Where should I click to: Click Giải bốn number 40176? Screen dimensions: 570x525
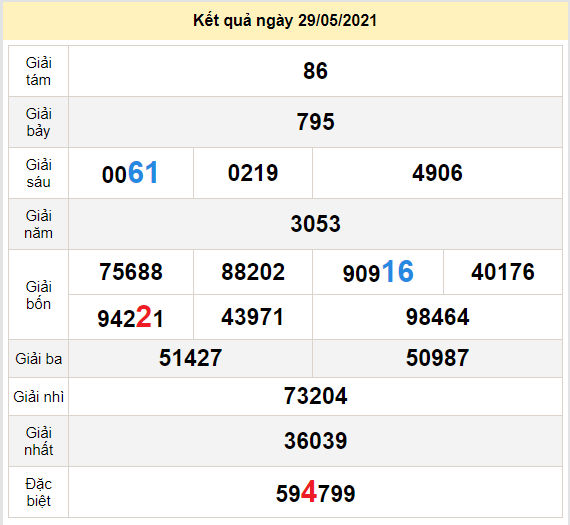point(503,272)
